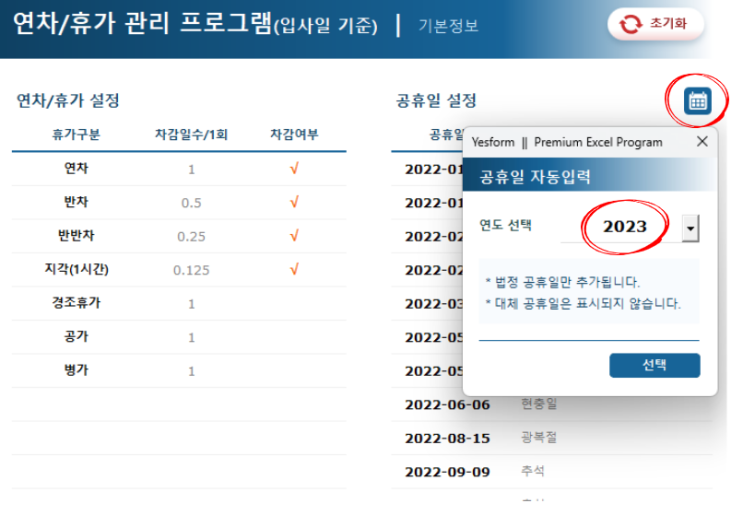Screen dimensions: 743x515
Task: Select the 반차 row name
Action: tap(76, 202)
